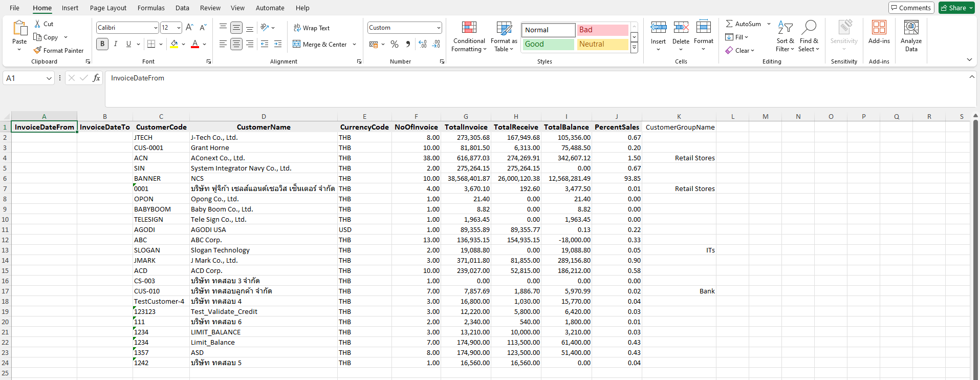This screenshot has height=380, width=980.
Task: Click the Share button
Action: [x=956, y=8]
